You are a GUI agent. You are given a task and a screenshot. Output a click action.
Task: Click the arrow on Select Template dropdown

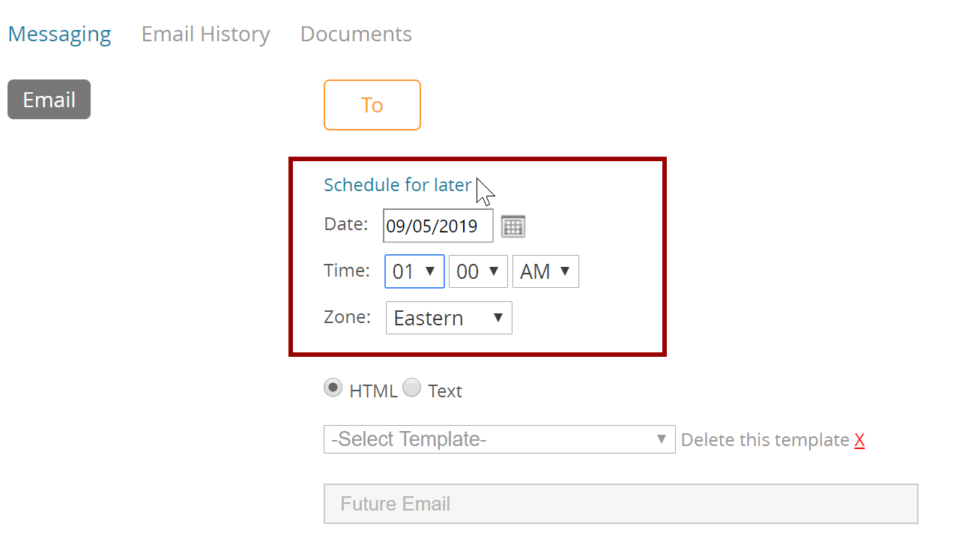pos(662,439)
